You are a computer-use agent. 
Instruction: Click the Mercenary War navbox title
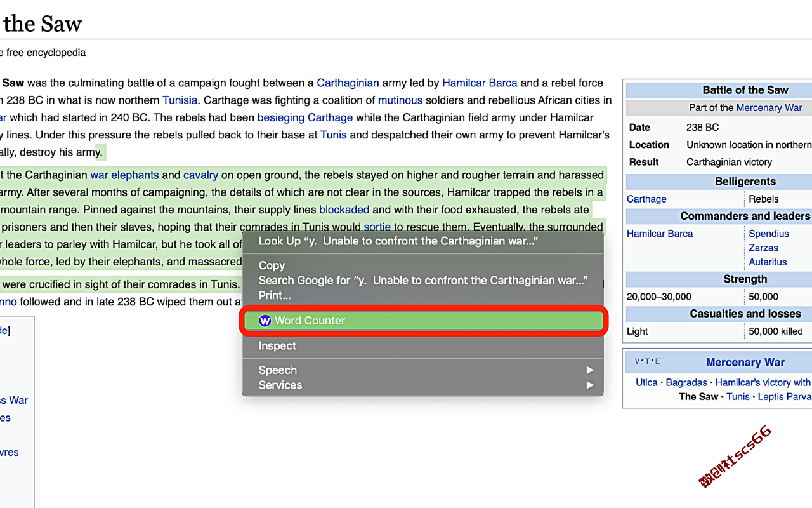click(x=745, y=363)
